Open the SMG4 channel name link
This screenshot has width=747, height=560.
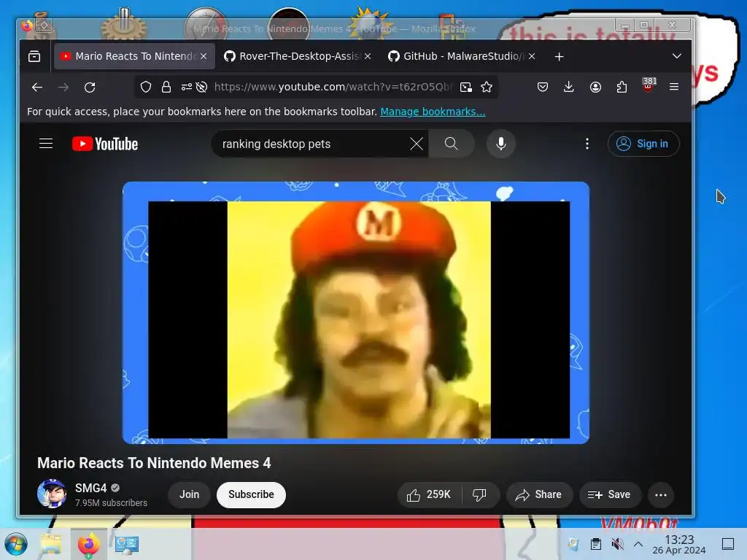[90, 488]
